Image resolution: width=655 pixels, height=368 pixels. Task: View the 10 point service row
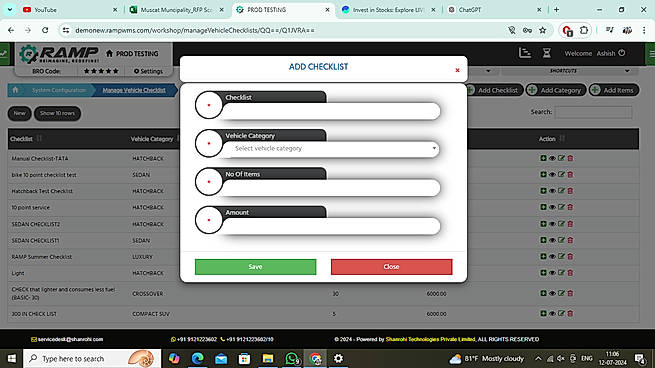552,207
